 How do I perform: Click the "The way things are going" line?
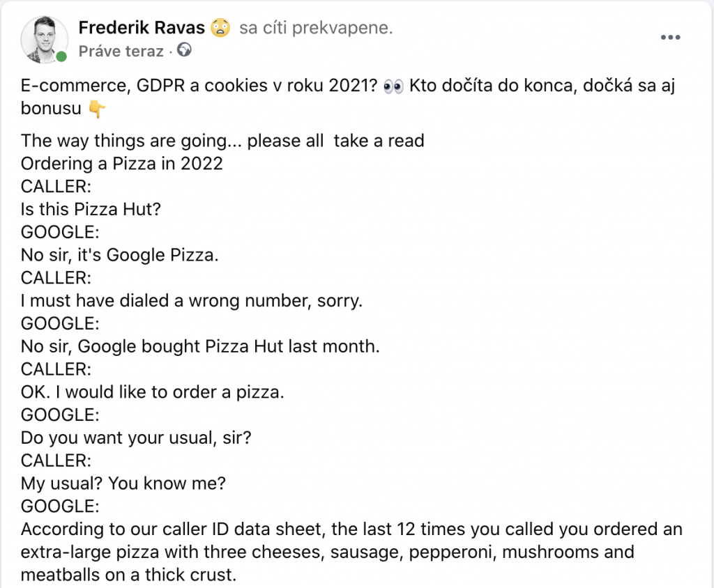coord(222,141)
